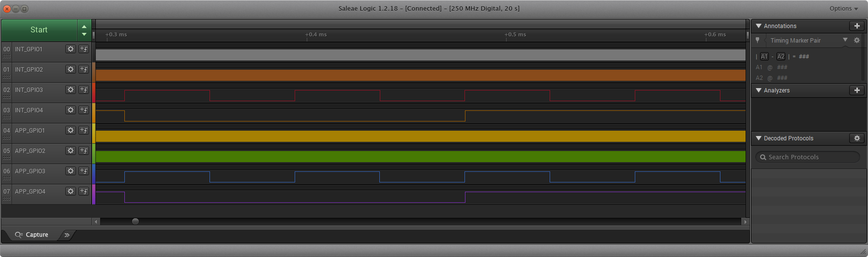The image size is (868, 257).
Task: Switch to the Capture tab
Action: tap(32, 235)
